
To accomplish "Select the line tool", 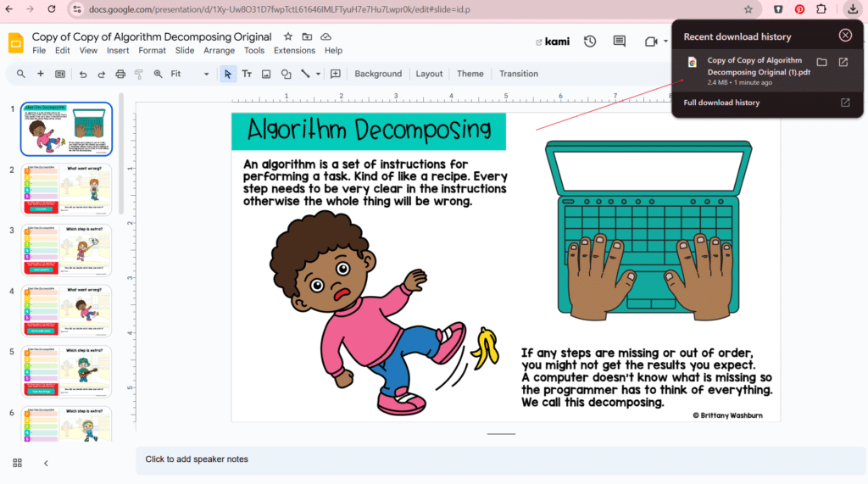I will (305, 74).
